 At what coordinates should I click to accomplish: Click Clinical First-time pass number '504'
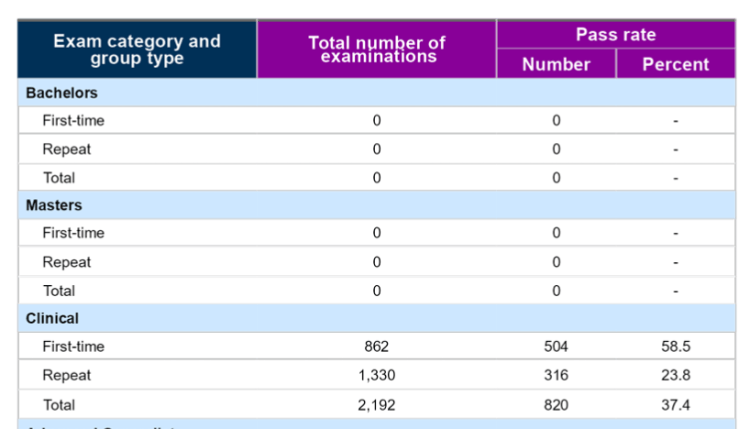(556, 346)
